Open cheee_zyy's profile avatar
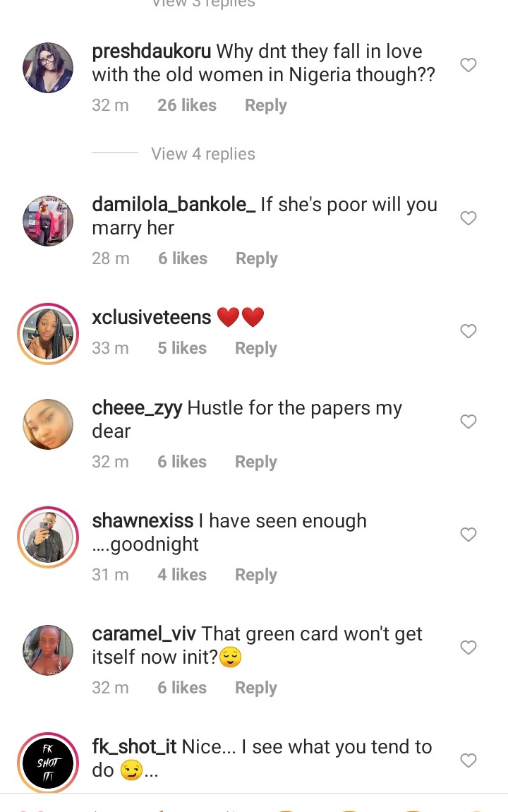This screenshot has width=508, height=812. (x=48, y=424)
